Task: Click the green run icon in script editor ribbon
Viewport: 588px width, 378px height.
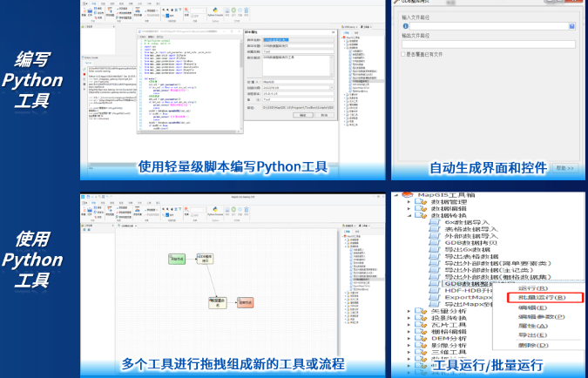Action: tap(234, 12)
